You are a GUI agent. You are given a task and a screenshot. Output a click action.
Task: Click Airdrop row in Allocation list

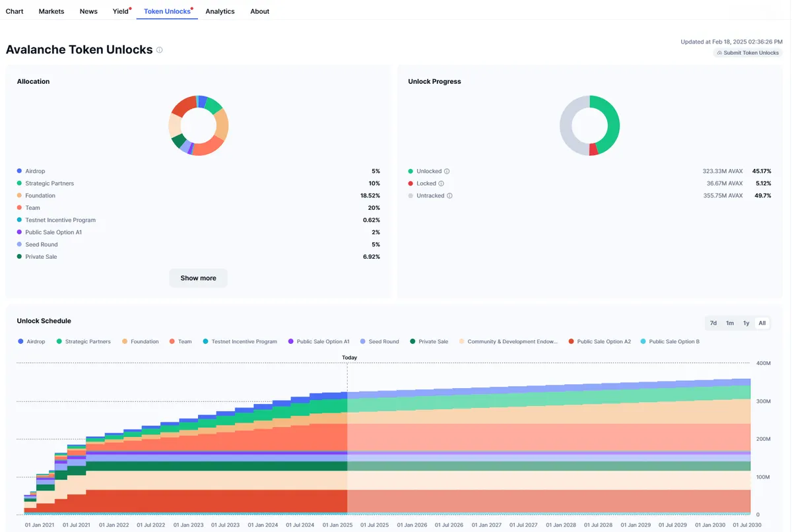pos(198,171)
